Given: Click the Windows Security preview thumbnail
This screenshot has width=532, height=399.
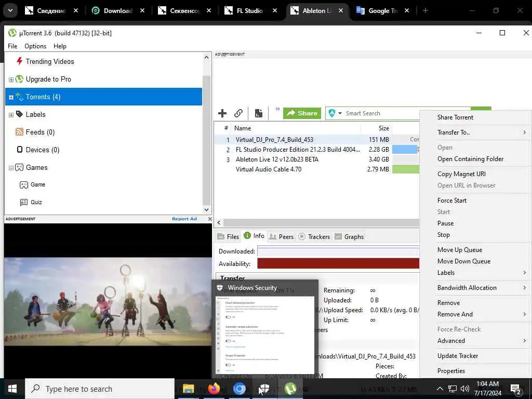Looking at the screenshot, I should [x=265, y=335].
